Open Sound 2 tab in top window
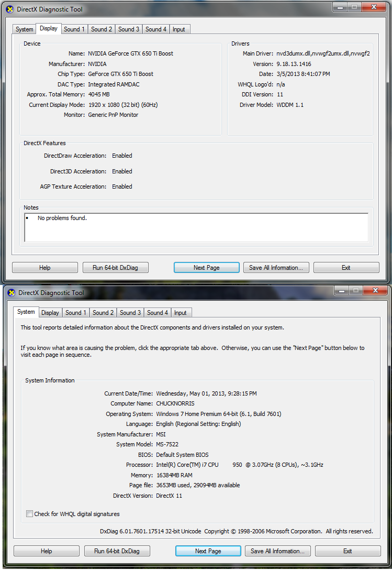392x581 pixels. (x=102, y=29)
